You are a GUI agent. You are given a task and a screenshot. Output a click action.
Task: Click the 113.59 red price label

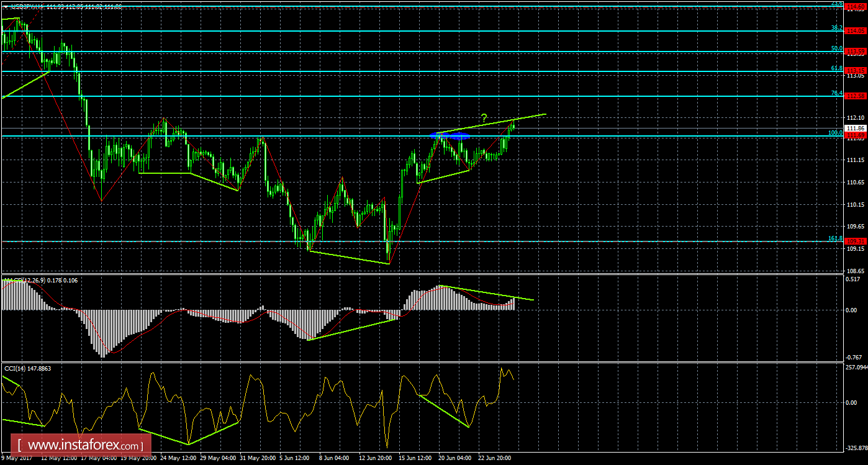point(856,51)
